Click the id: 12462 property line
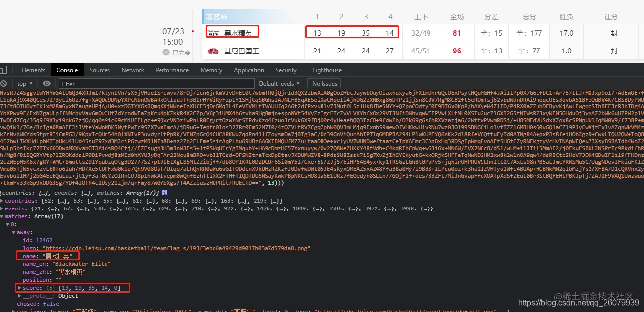This screenshot has height=312, width=644. point(37,240)
